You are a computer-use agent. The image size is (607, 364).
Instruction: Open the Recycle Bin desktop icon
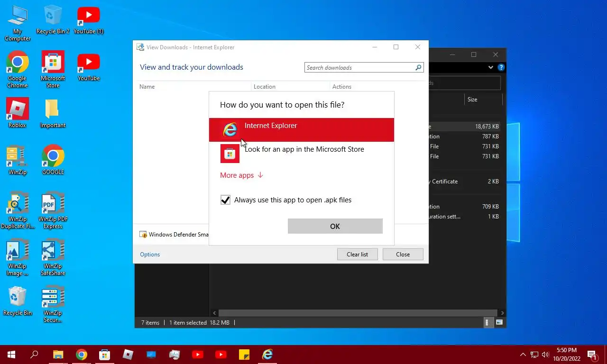pos(18,300)
